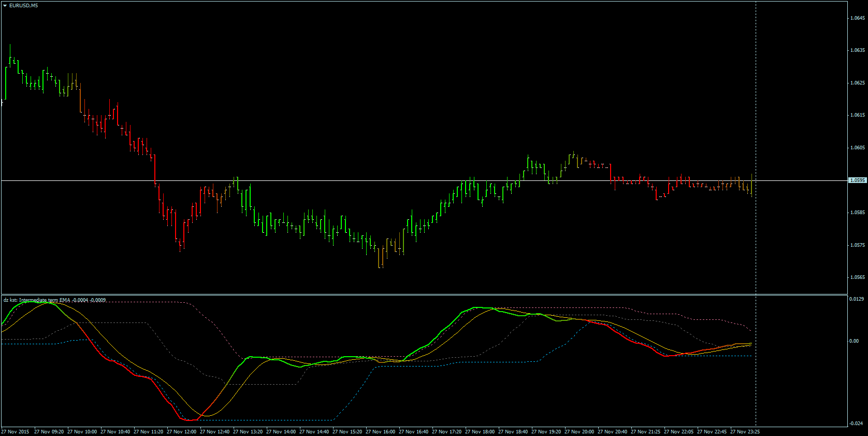Image resolution: width=868 pixels, height=436 pixels.
Task: Select the 27 Nov 22:45 time label
Action: point(712,432)
